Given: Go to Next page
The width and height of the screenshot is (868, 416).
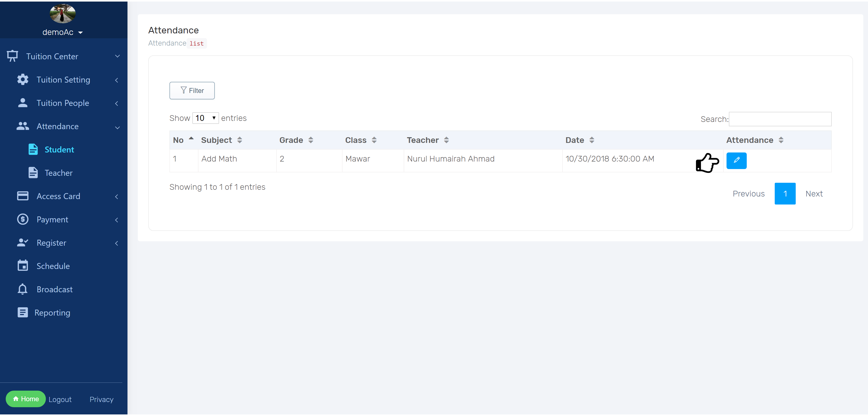Looking at the screenshot, I should (814, 194).
